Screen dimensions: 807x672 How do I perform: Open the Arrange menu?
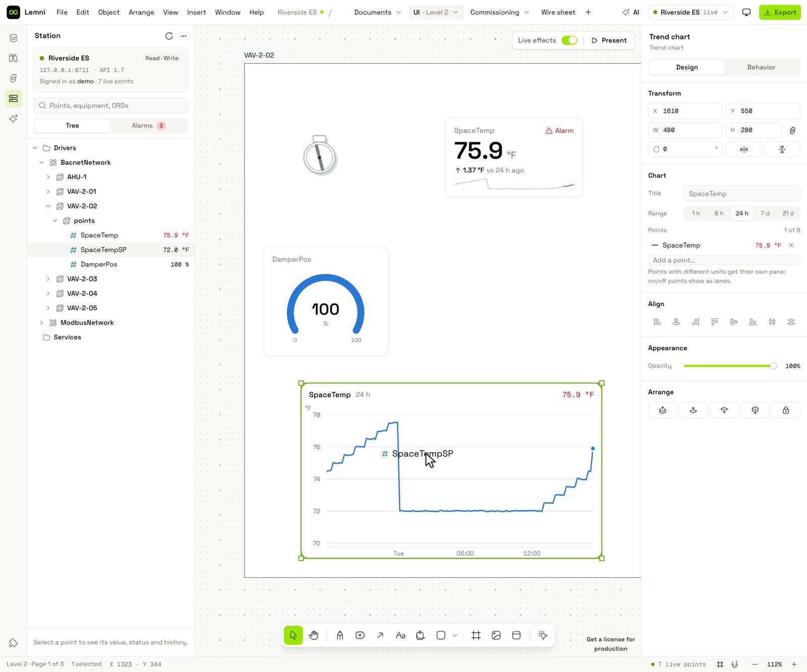point(141,12)
